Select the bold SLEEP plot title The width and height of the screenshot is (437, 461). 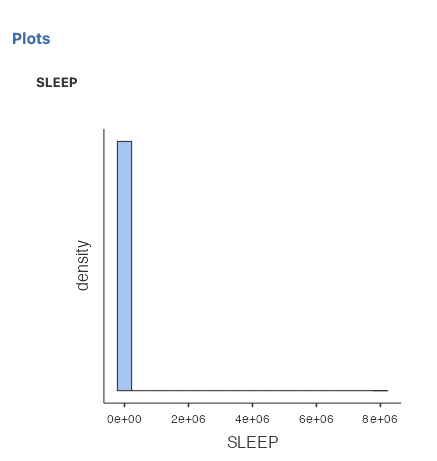[x=57, y=82]
